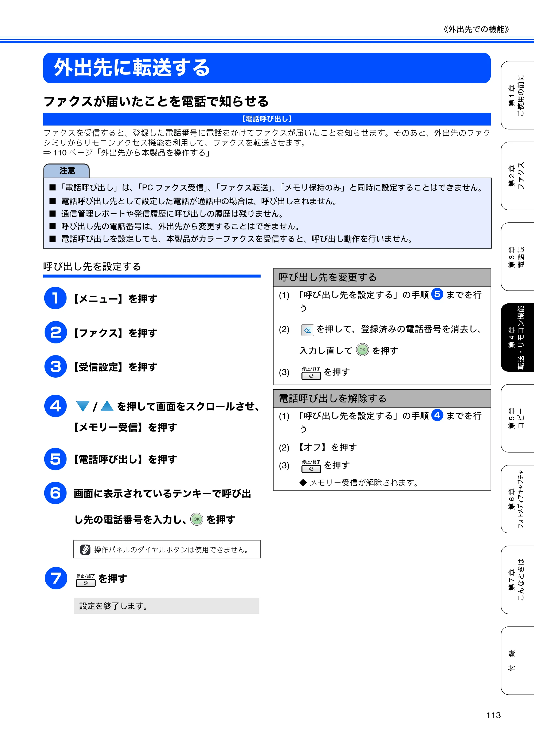The height and width of the screenshot is (756, 534).
Task: Open the 第2章 ファクス chapter tab
Action: (x=517, y=176)
